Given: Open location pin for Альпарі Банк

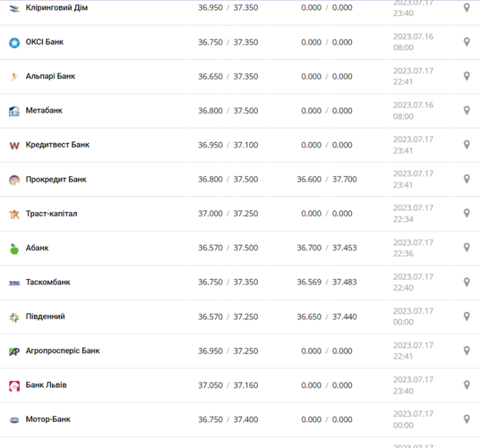Looking at the screenshot, I should click(x=466, y=76).
